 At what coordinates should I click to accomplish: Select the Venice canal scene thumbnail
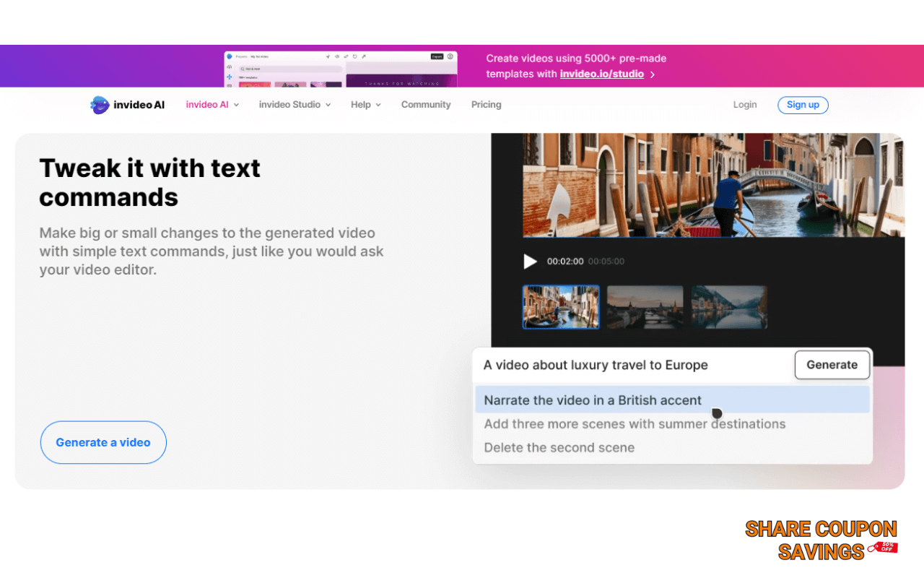click(x=561, y=307)
